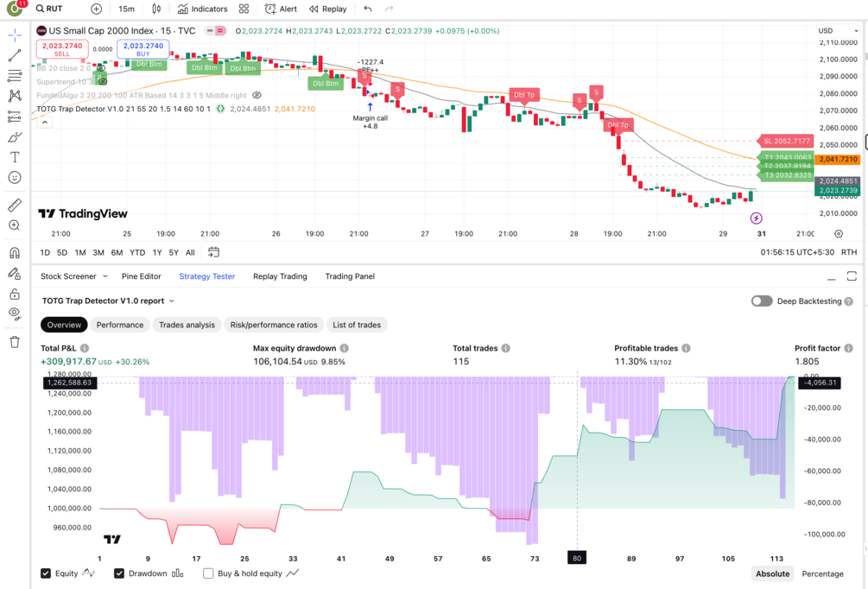Select the crosshair cursor tool

coord(15,35)
